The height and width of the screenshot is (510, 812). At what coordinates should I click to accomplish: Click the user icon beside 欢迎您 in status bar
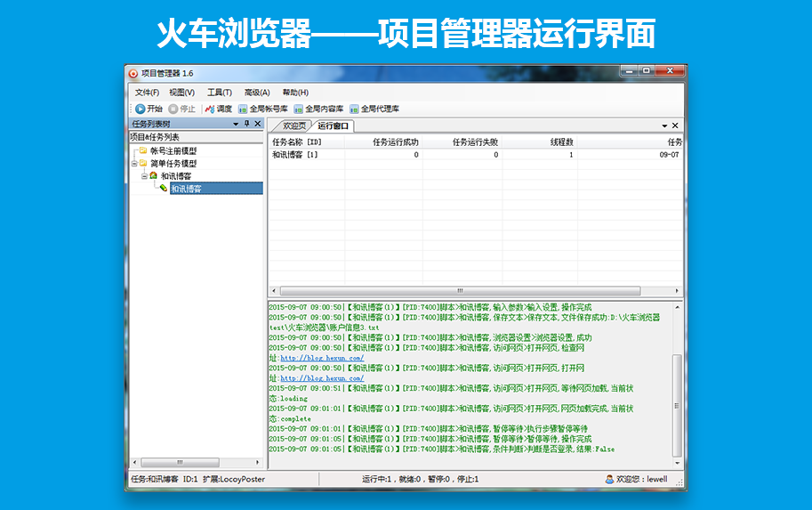[609, 479]
